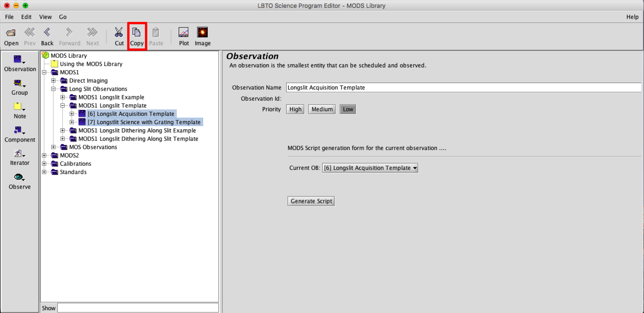
Task: Click the Next double-arrow toolbar icon
Action: click(x=92, y=32)
